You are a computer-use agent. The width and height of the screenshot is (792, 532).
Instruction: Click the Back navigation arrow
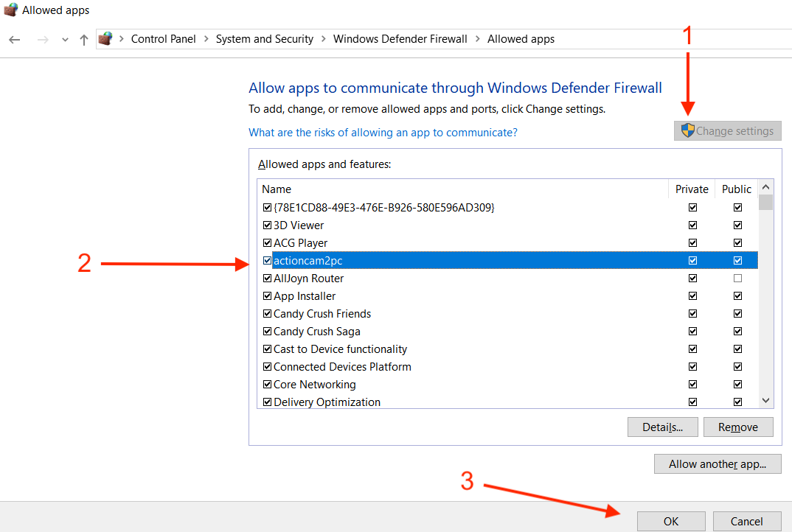point(15,39)
